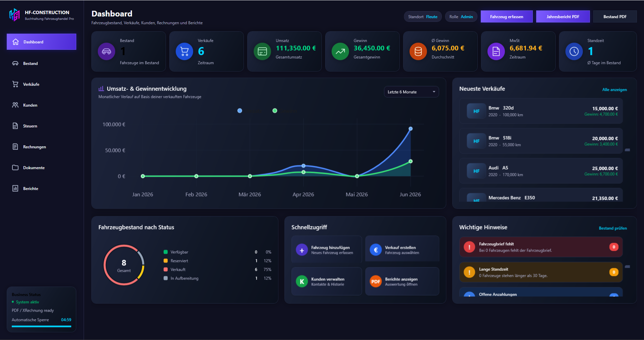Open the Dashboard home icon in sidebar
The image size is (644, 340).
pyautogui.click(x=15, y=42)
